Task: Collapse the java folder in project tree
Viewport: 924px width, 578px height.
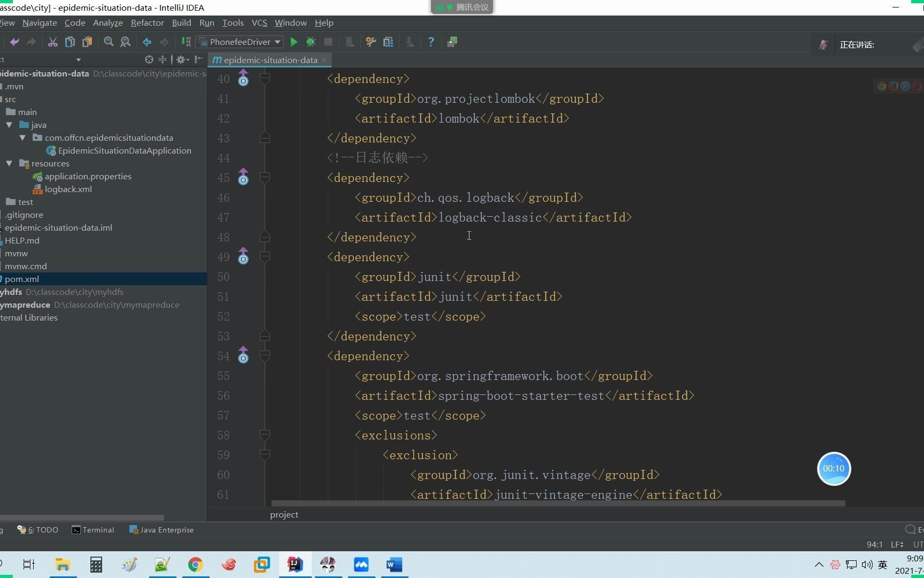Action: (9, 125)
